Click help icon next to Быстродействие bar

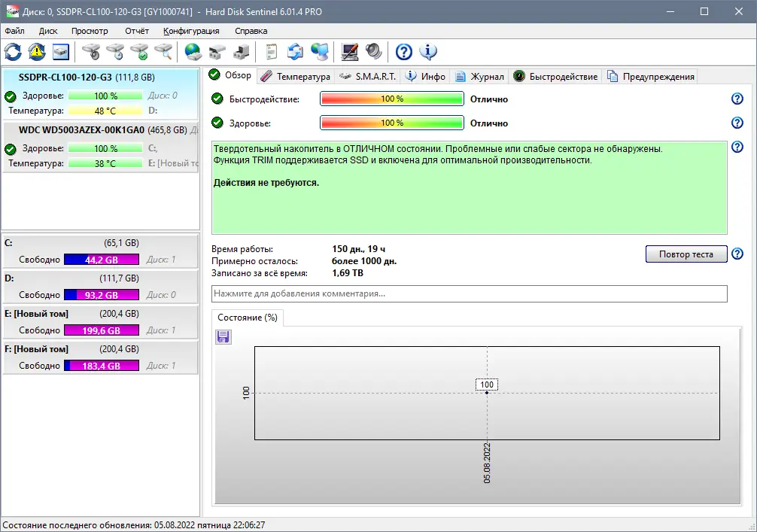(x=737, y=99)
